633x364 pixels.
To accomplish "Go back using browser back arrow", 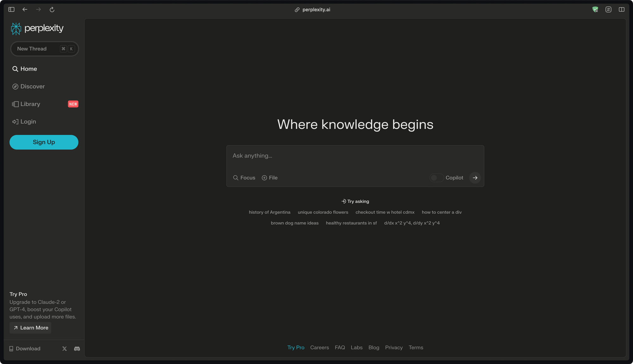I will [25, 9].
